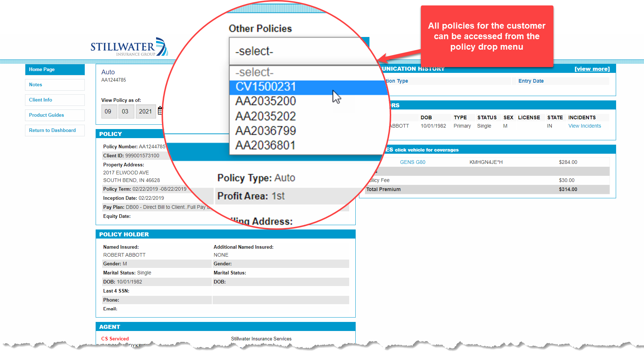Open the Notes menu item
Image resolution: width=644 pixels, height=356 pixels.
[55, 85]
